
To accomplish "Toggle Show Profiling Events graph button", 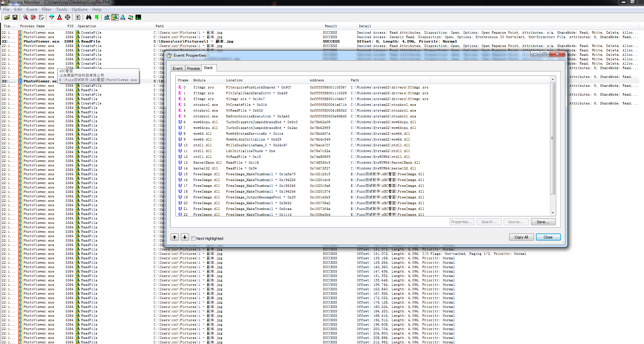I will click(138, 17).
